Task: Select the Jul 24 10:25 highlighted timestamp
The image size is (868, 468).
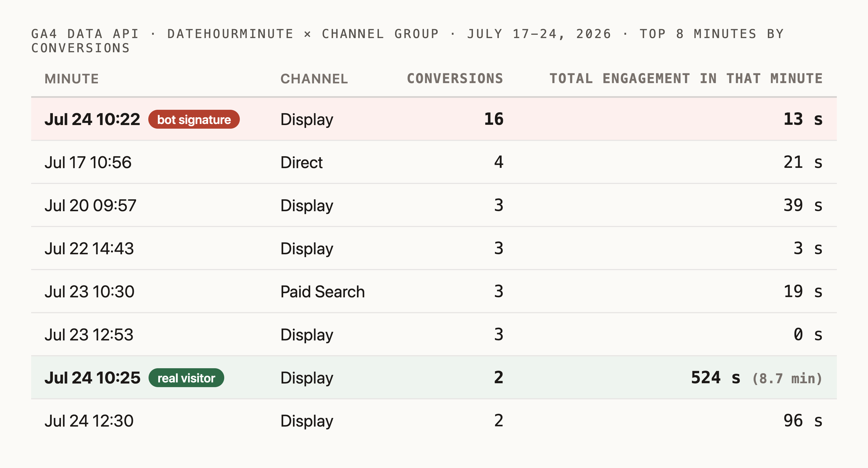Action: tap(92, 378)
